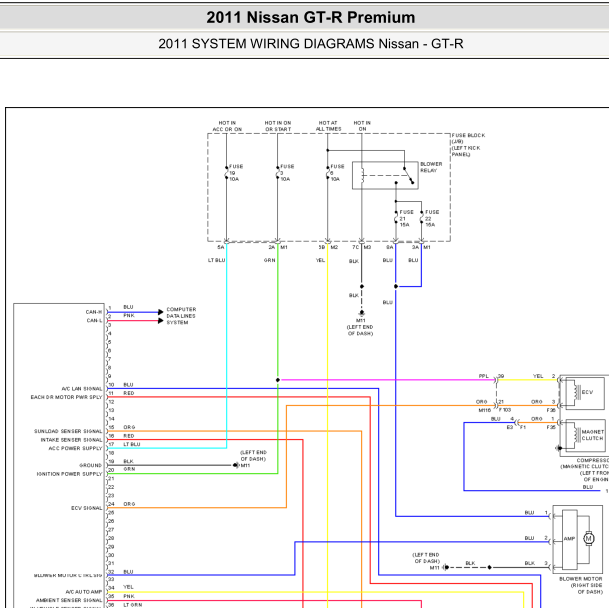This screenshot has height=608, width=609.
Task: Select the 'FUSE 19 10A' label
Action: [x=236, y=172]
